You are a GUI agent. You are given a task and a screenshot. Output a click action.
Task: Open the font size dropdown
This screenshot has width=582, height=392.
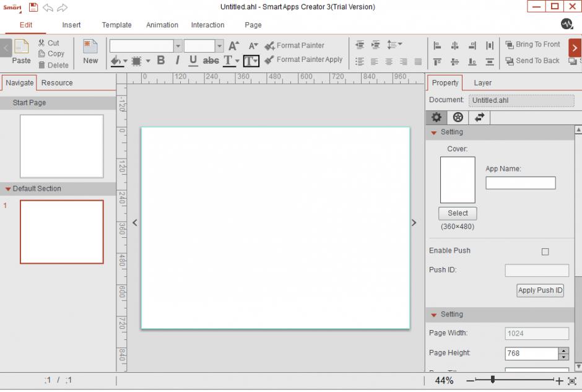tap(220, 46)
